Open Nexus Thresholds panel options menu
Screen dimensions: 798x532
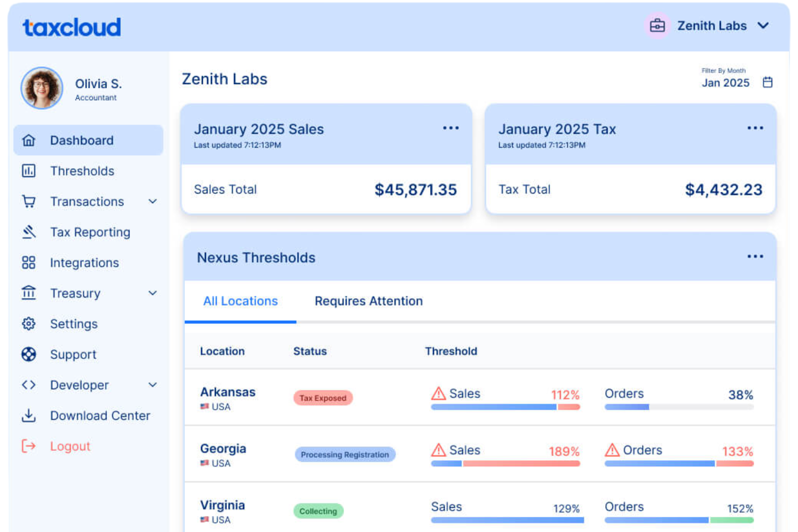coord(755,257)
